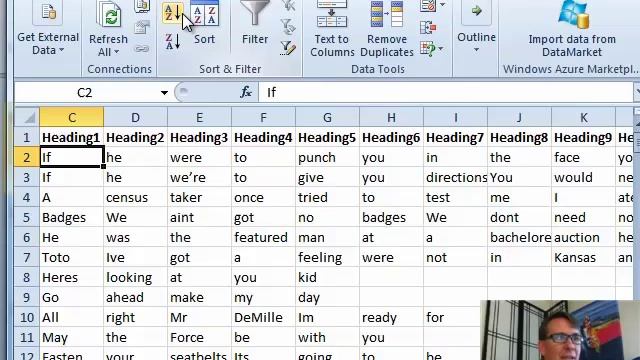This screenshot has width=640, height=360.
Task: Select the cell containing looking
Action: click(136, 278)
